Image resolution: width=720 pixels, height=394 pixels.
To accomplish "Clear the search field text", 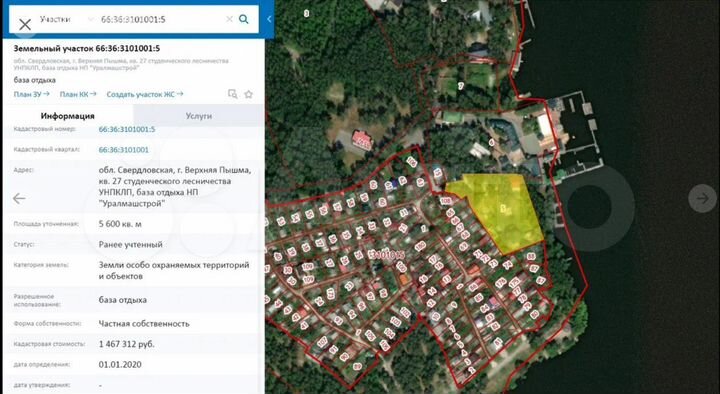I will click(x=229, y=19).
